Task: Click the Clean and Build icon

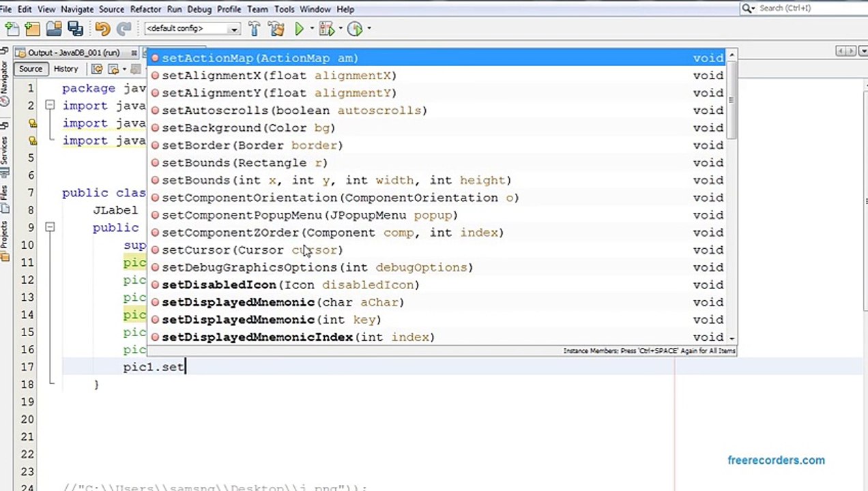Action: (x=276, y=29)
